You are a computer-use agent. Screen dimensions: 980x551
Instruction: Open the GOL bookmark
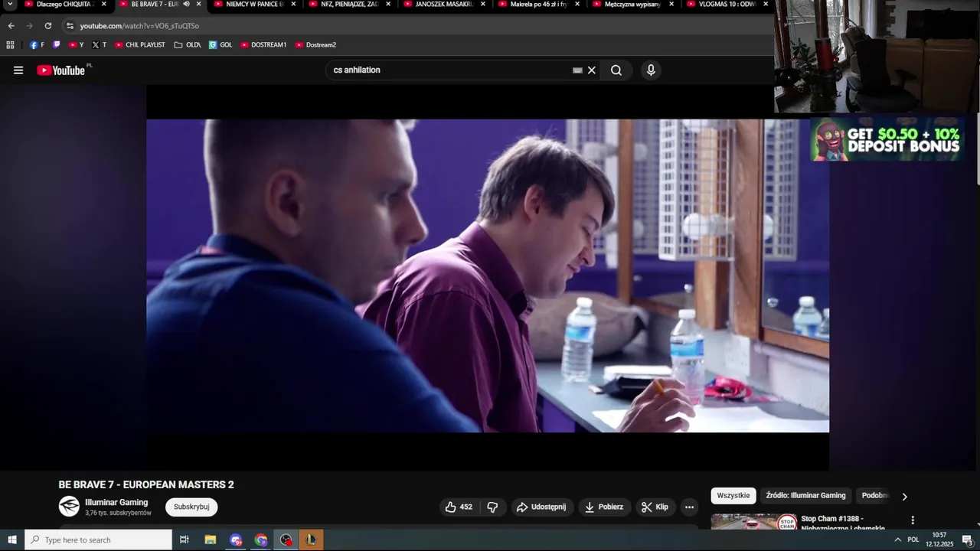pos(220,45)
